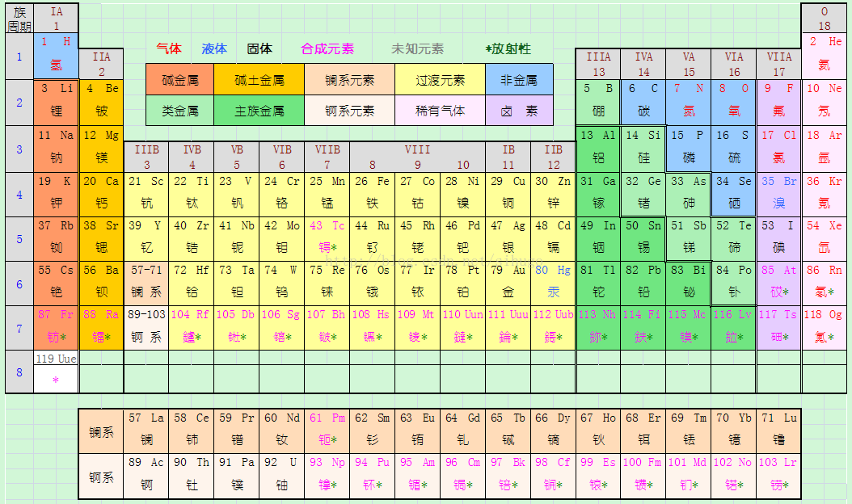Screen dimensions: 852x504
Task: Select the potassium cell 19 K
Action: click(x=56, y=195)
